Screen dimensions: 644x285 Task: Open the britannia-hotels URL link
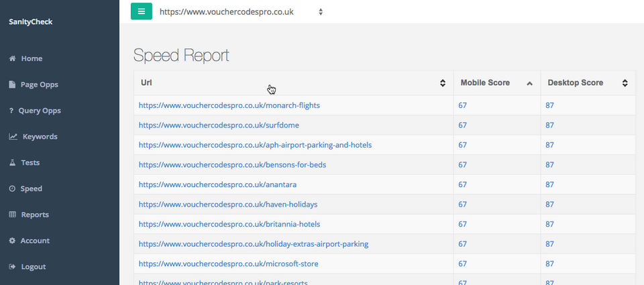tap(229, 224)
